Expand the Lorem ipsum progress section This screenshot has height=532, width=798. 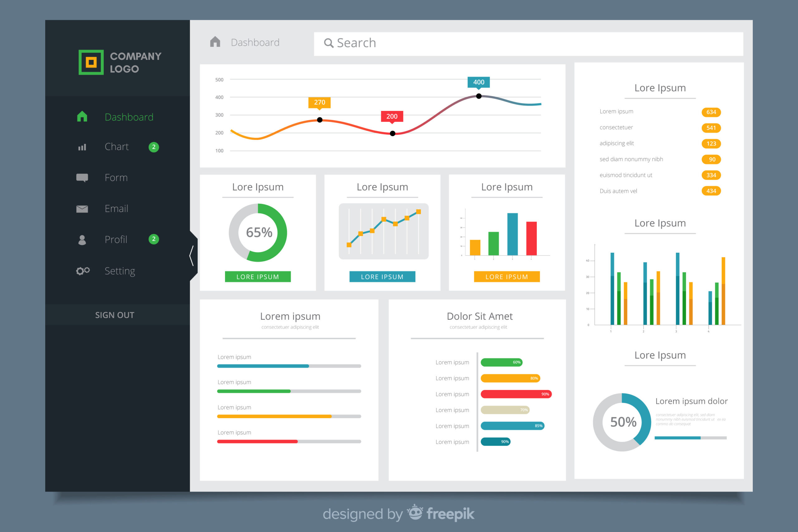(x=291, y=316)
